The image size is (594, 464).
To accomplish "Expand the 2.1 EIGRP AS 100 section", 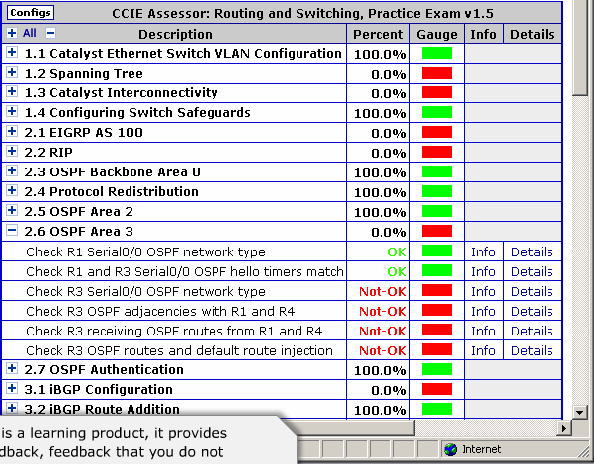I will [x=12, y=131].
